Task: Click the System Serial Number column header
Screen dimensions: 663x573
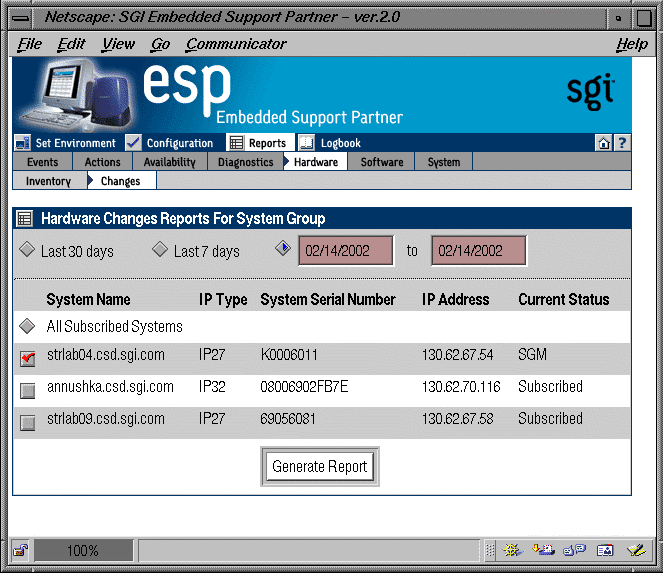Action: (x=328, y=299)
